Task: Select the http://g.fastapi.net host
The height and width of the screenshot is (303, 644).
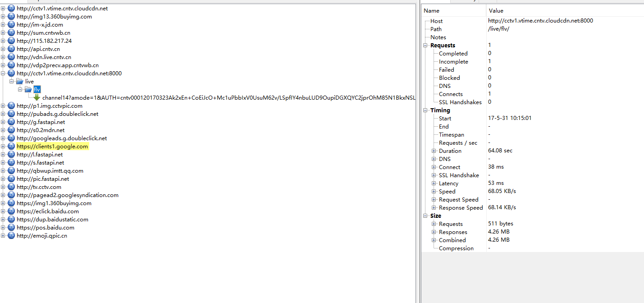Action: 41,122
